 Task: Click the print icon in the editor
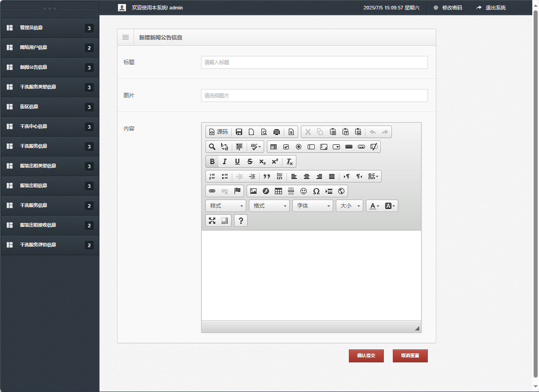pyautogui.click(x=277, y=132)
